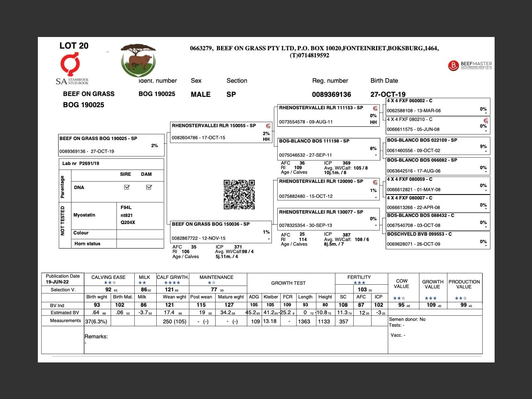This screenshot has width=532, height=399.
Task: Click the Calf Growth four-star rating
Action: [x=172, y=283]
